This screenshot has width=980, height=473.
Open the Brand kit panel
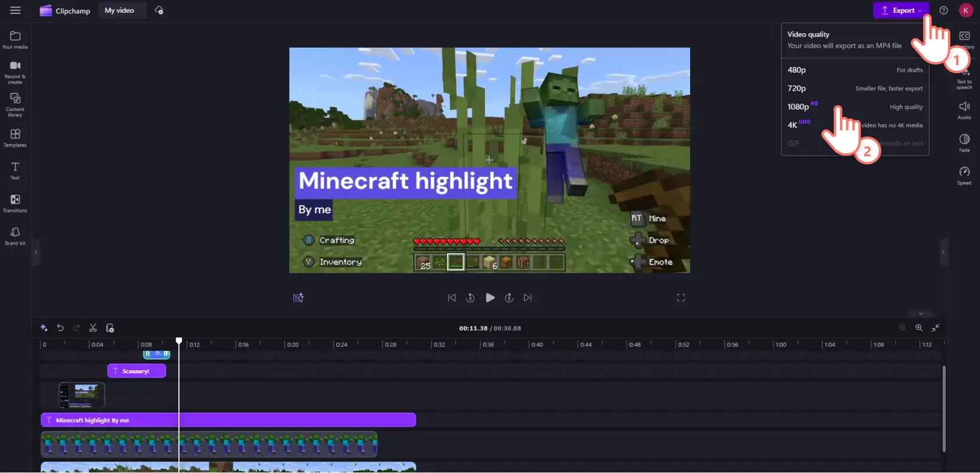(x=15, y=236)
